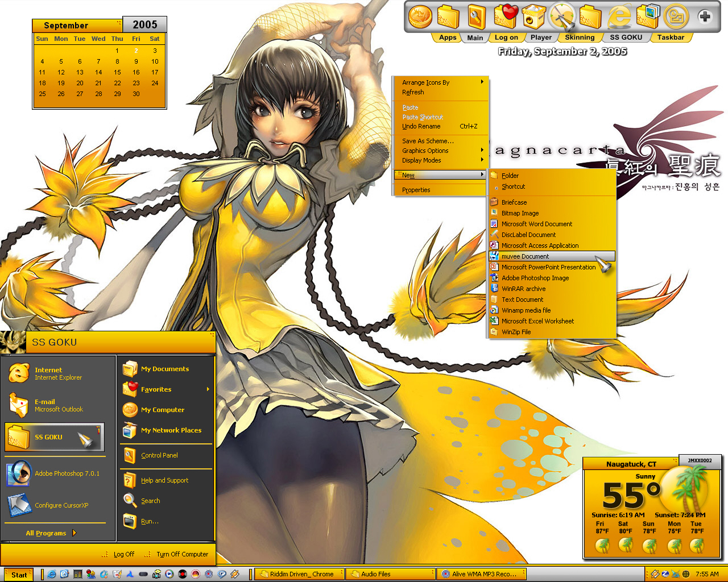This screenshot has height=582, width=728.
Task: Select WinRAR archive in the New submenu
Action: pyautogui.click(x=552, y=289)
